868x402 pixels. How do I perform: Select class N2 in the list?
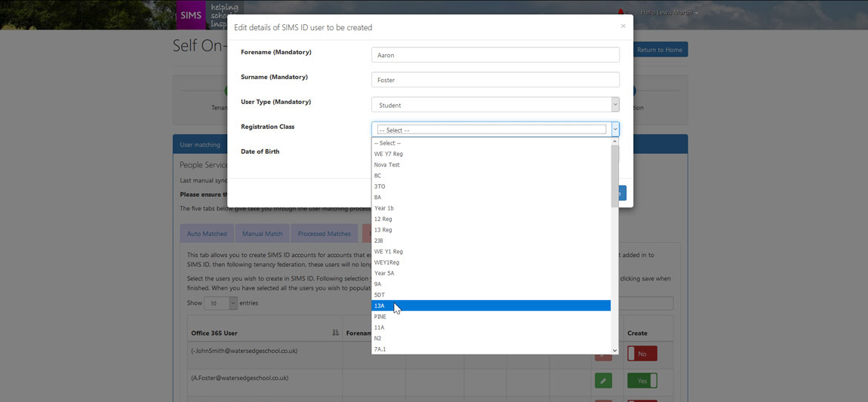[x=491, y=338]
